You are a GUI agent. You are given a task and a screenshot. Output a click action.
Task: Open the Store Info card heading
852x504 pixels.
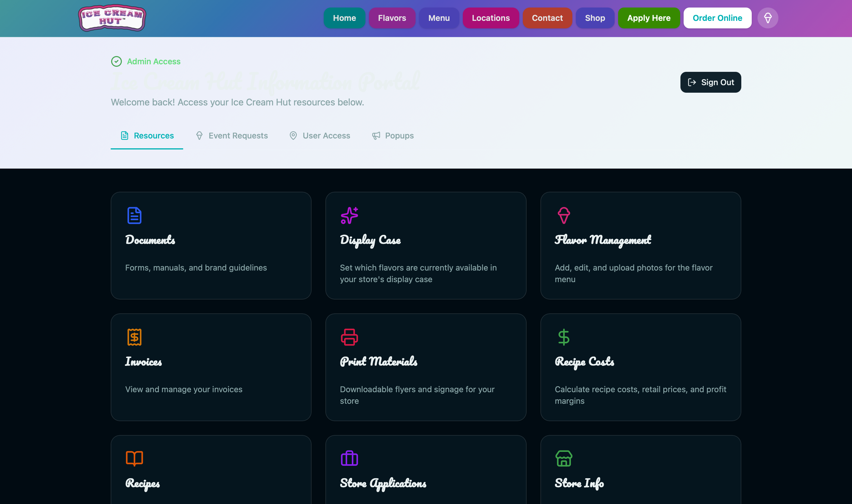tap(580, 484)
